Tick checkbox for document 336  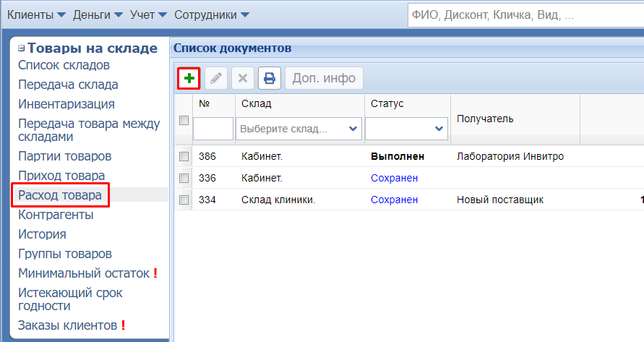tap(184, 178)
